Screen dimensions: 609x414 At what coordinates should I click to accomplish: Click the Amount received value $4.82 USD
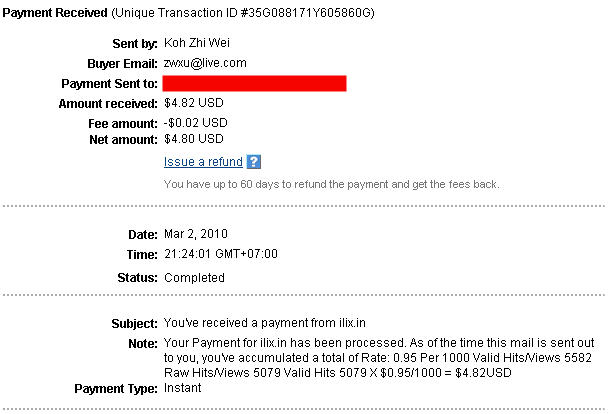193,103
